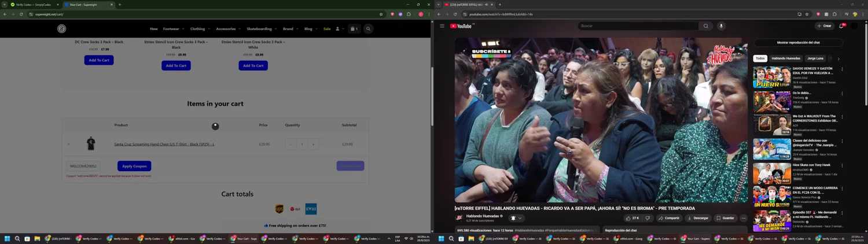
Task: Open Windows Start menu on left taskbar
Action: pos(8,238)
